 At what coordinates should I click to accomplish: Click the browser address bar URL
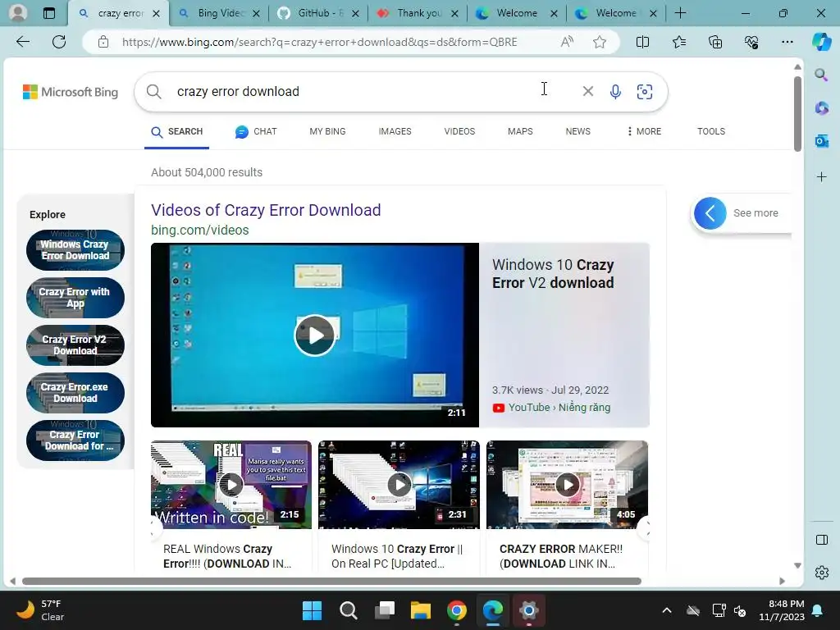(319, 42)
